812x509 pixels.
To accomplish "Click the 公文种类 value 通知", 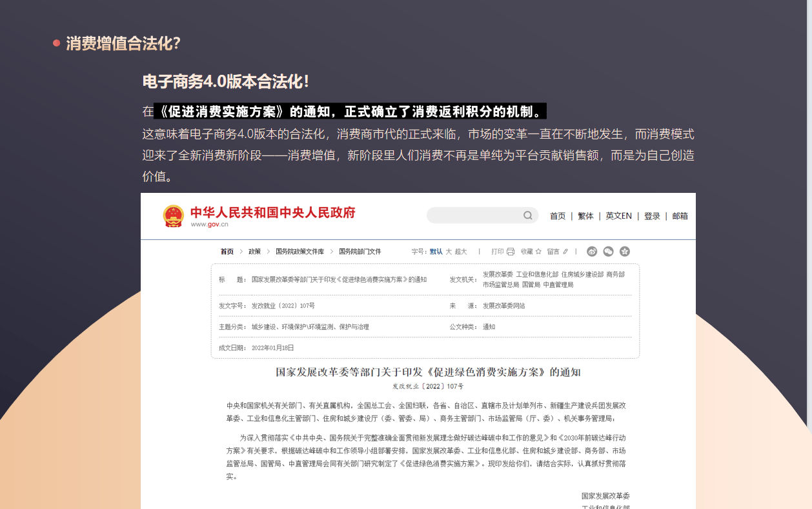I will [x=489, y=327].
